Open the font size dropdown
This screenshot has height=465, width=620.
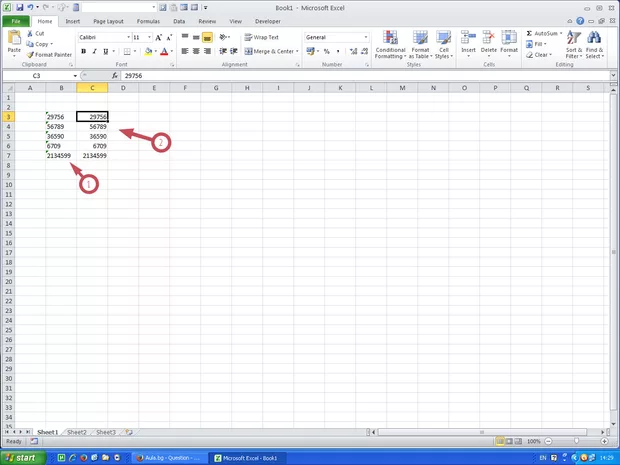click(149, 37)
